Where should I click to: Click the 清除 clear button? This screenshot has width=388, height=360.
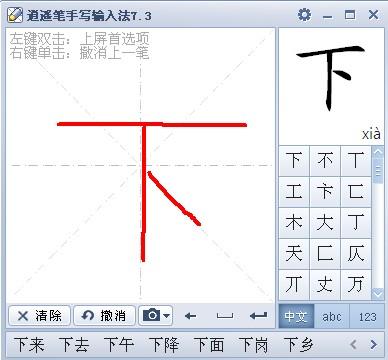[39, 315]
